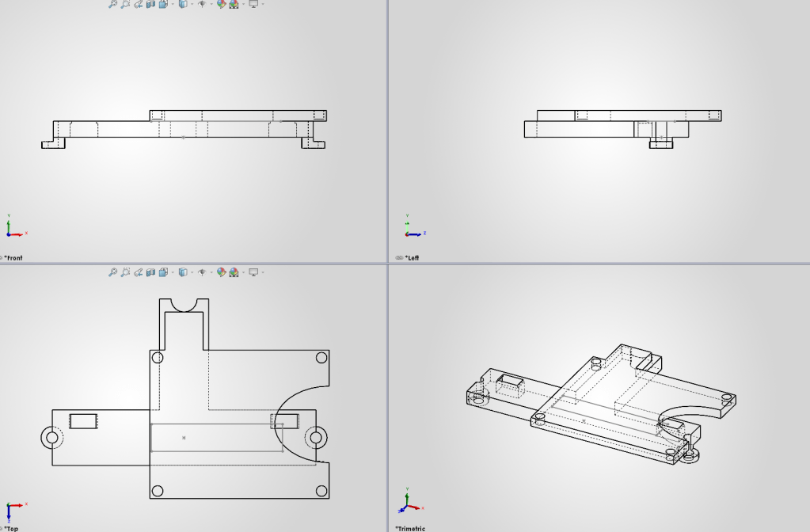Click View Settings monitor icon in Top view toolbar
Image resolution: width=810 pixels, height=532 pixels.
(253, 272)
